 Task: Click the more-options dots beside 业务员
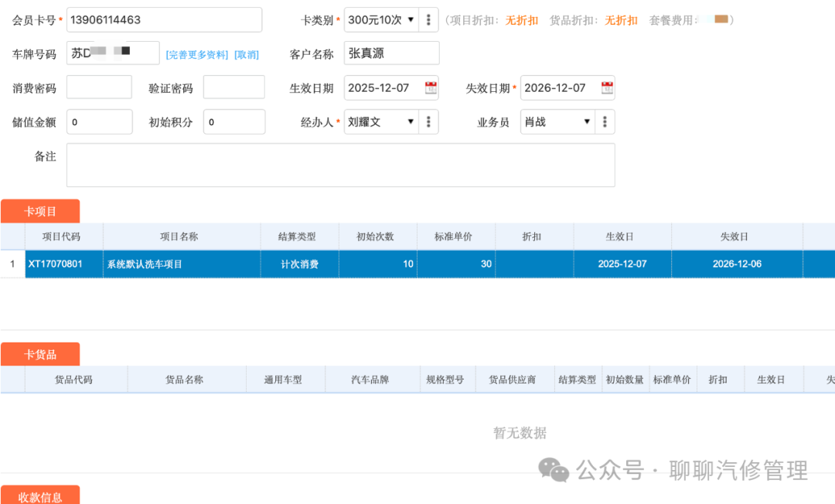(x=605, y=121)
